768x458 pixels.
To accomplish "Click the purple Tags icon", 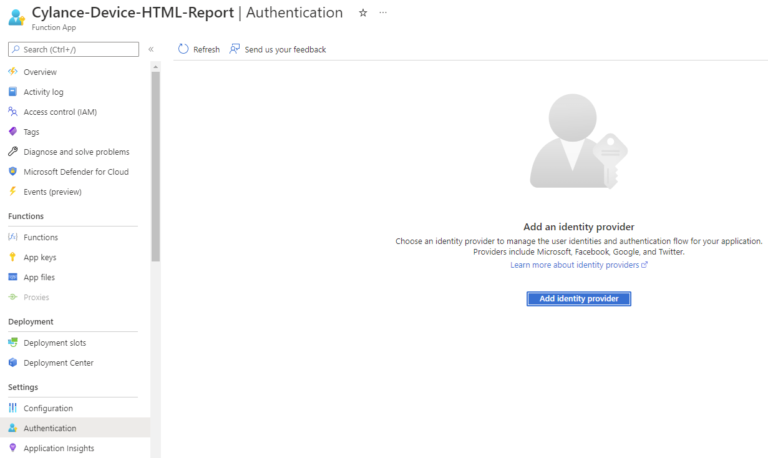I will coord(13,131).
